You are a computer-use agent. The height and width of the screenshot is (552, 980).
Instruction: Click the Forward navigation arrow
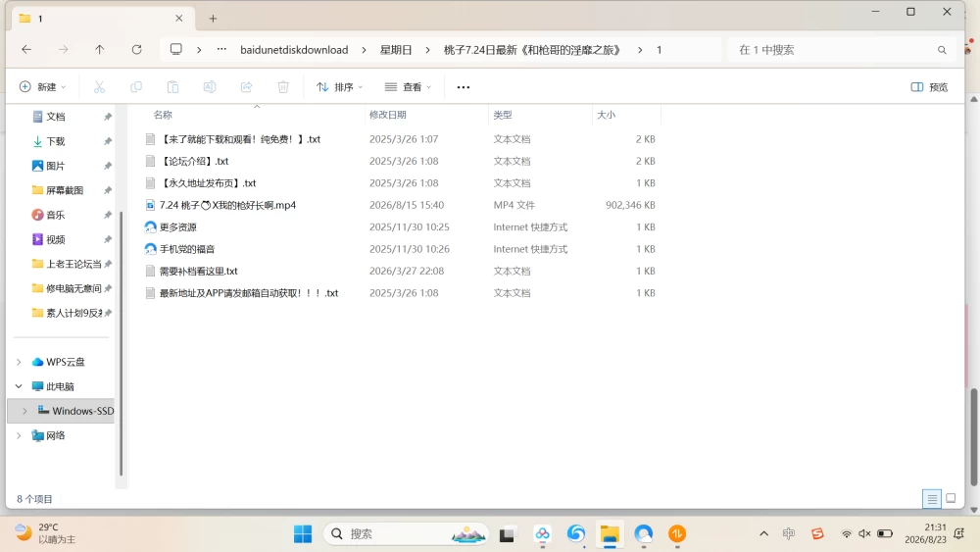click(63, 49)
